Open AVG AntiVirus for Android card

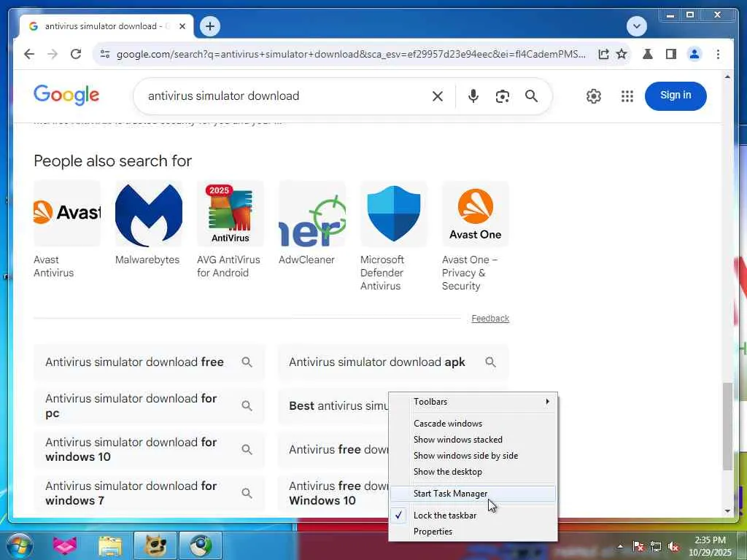[x=230, y=230]
